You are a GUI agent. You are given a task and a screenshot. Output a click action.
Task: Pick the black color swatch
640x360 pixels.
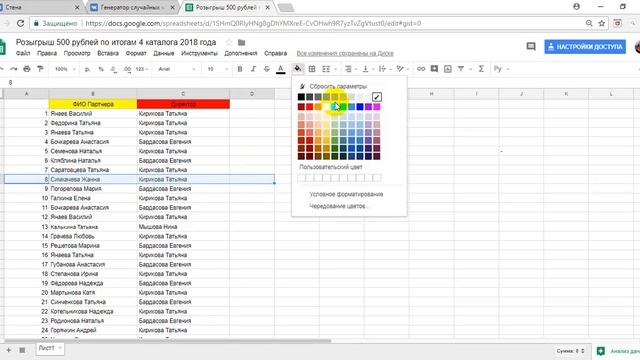(301, 97)
